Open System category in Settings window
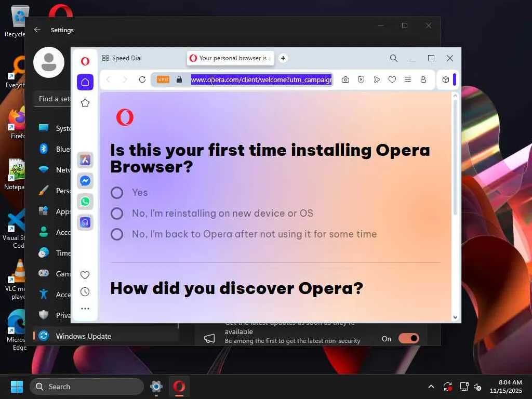This screenshot has width=532, height=399. pos(54,128)
